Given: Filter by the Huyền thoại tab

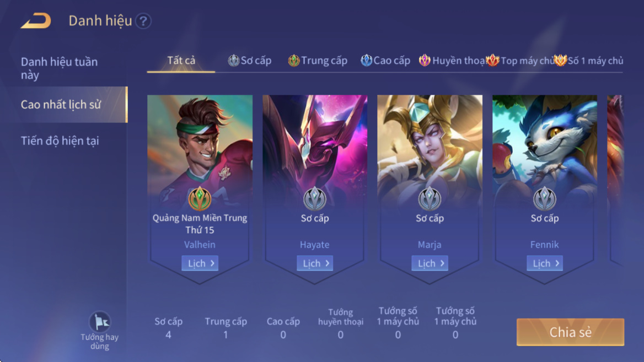Looking at the screenshot, I should (x=452, y=61).
